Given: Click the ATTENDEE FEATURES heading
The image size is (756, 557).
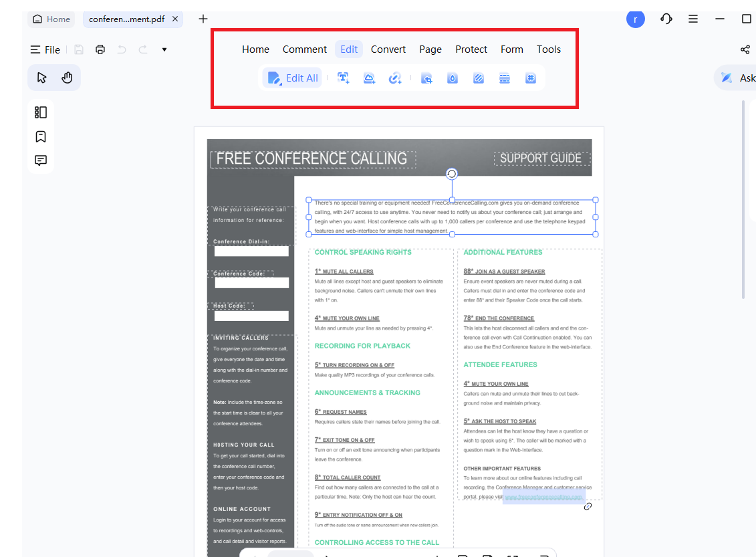Looking at the screenshot, I should click(x=500, y=364).
